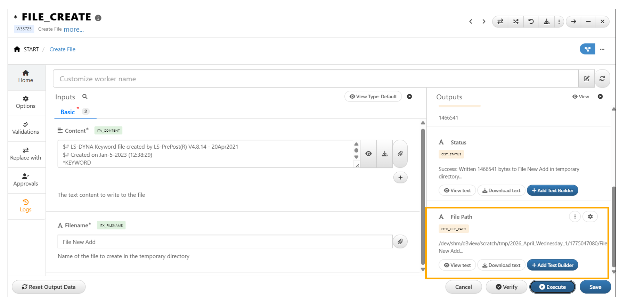644x304 pixels.
Task: Toggle the Outputs View option
Action: pyautogui.click(x=581, y=97)
